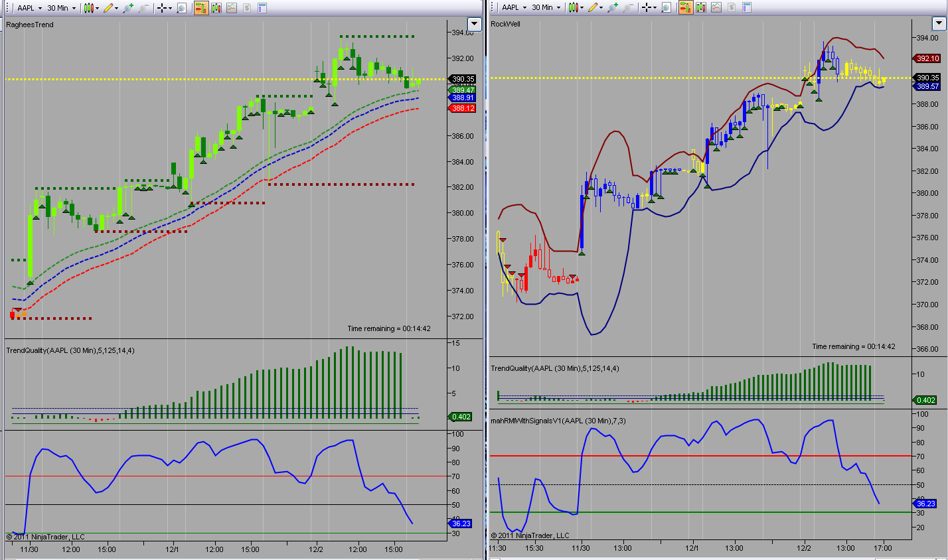Open the 30 Min interval selector on RockWell chart
The image size is (948, 560).
pyautogui.click(x=546, y=8)
